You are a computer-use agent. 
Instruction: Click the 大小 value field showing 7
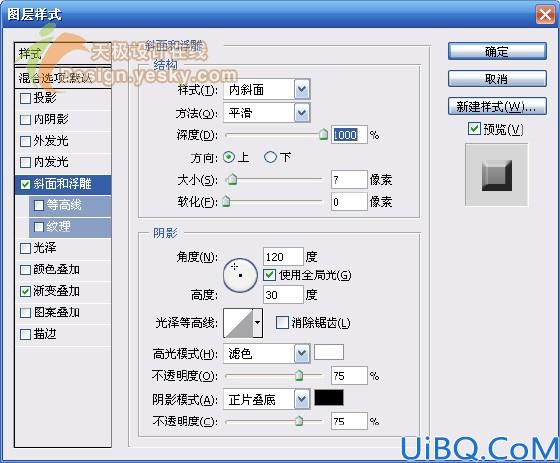click(349, 179)
